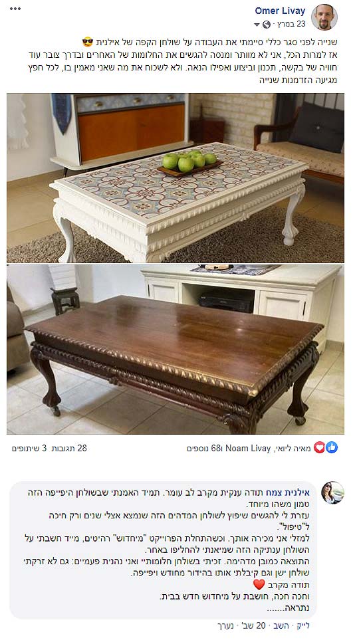Open commenter אילנית צמח's profile name

[293, 492]
